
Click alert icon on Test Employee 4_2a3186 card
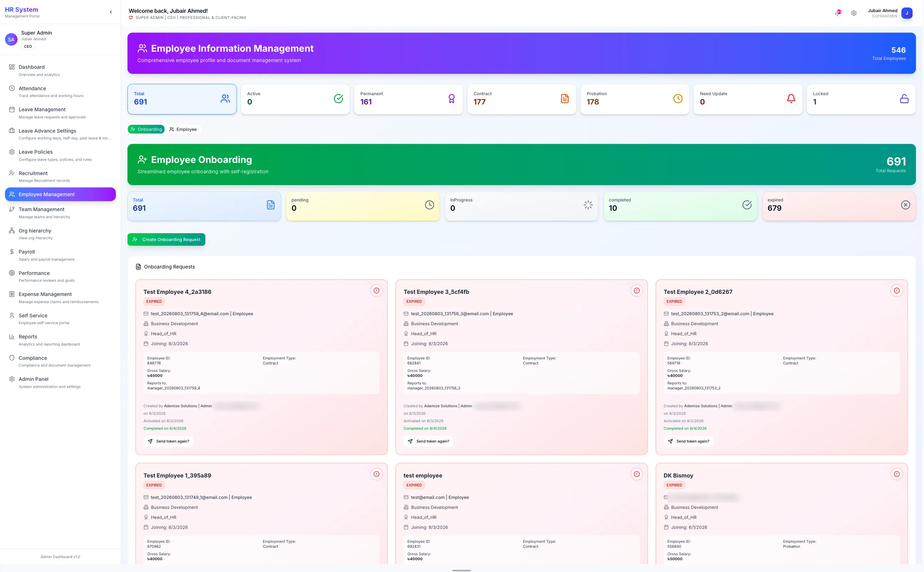coord(376,291)
